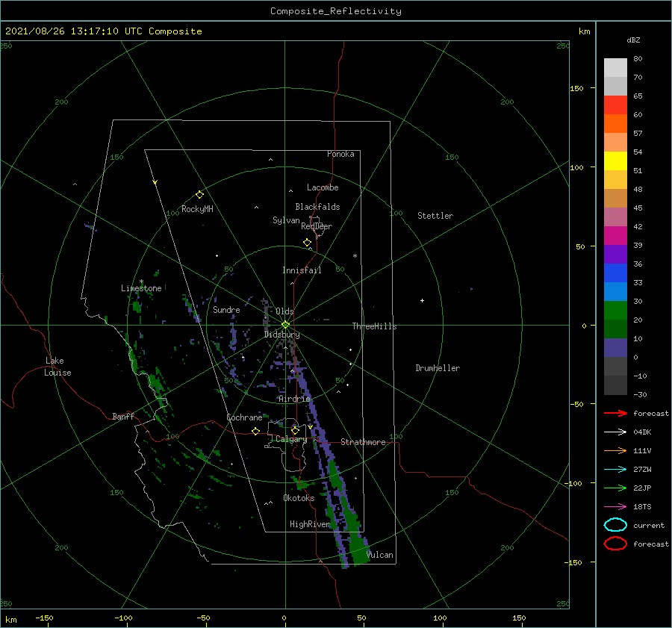
Task: Click the RedDeer city label
Action: (x=317, y=226)
